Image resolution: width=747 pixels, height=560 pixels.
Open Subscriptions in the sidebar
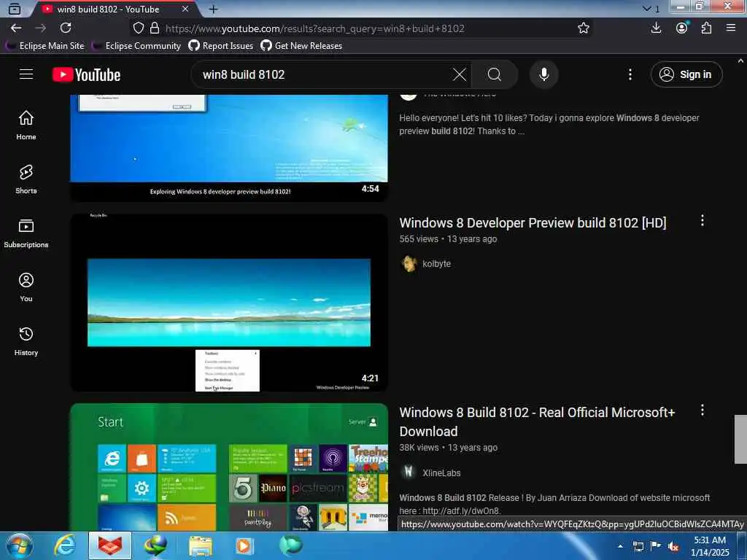click(26, 233)
